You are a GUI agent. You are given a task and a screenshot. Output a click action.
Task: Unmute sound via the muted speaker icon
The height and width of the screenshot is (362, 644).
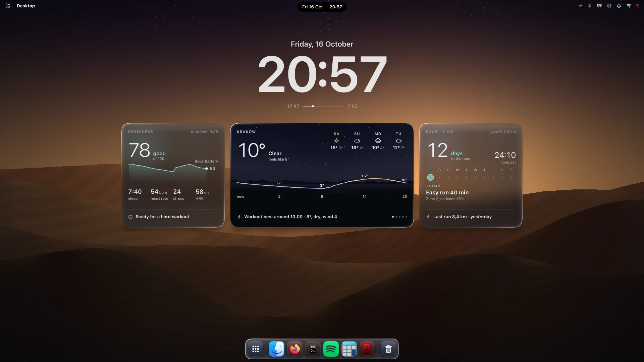pyautogui.click(x=609, y=6)
